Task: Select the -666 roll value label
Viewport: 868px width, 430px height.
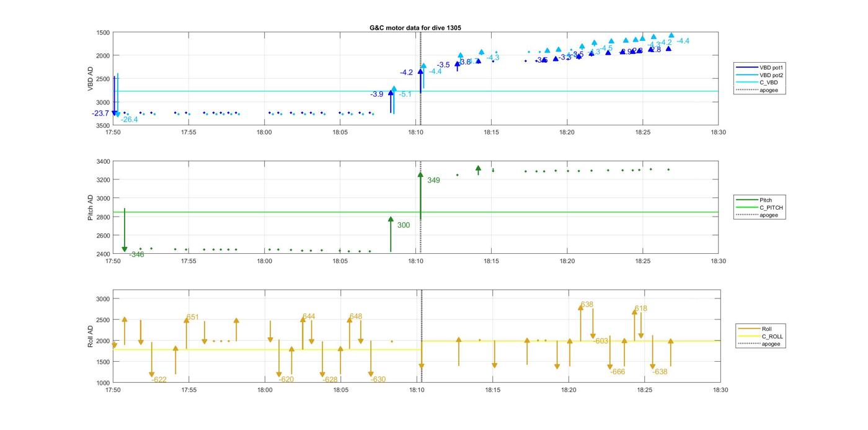Action: tap(618, 372)
